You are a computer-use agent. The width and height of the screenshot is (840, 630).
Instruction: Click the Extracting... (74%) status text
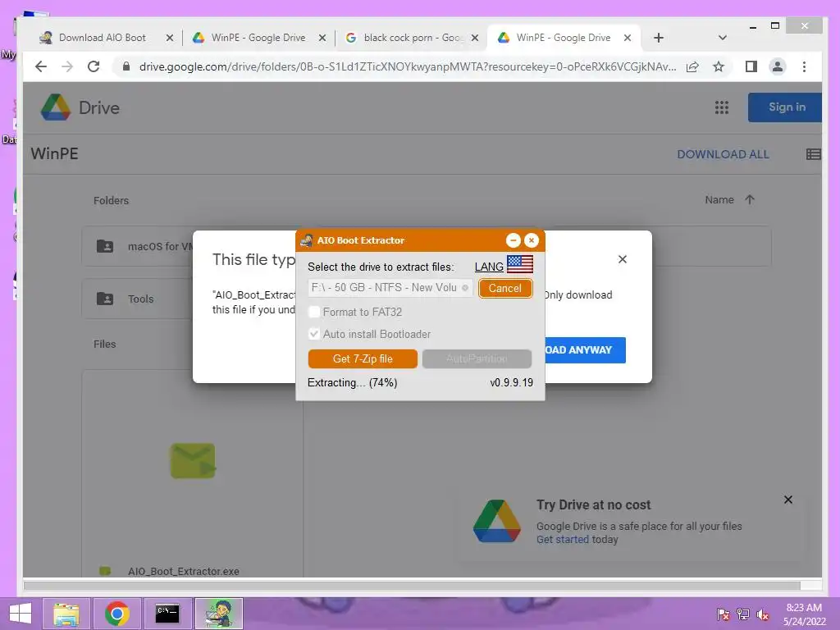pyautogui.click(x=352, y=382)
